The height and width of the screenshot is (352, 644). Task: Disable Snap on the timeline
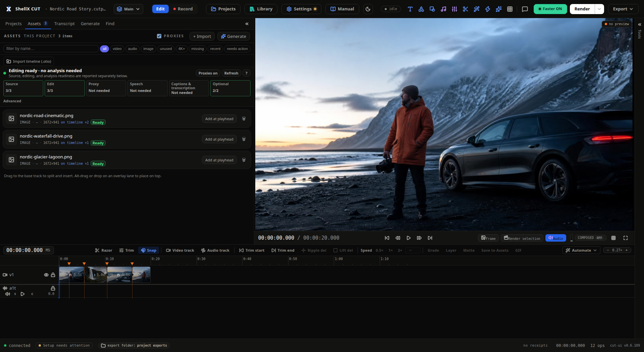click(x=149, y=250)
